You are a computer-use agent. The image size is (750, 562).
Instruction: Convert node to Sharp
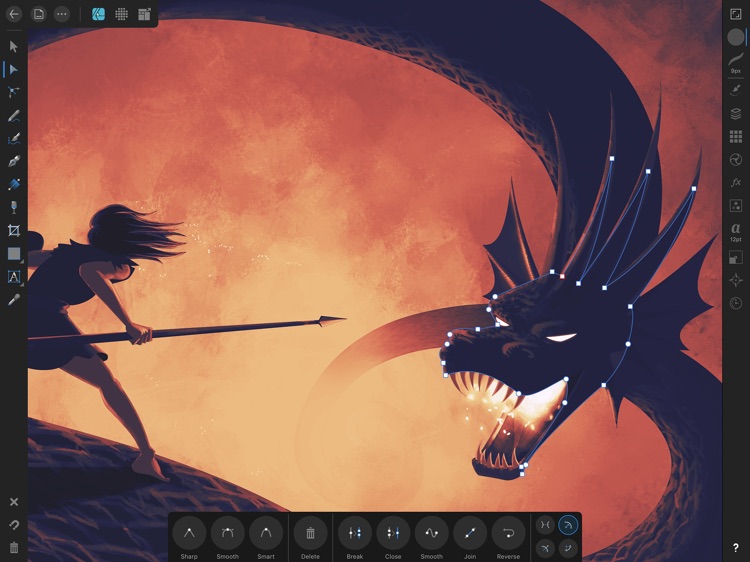pos(189,533)
